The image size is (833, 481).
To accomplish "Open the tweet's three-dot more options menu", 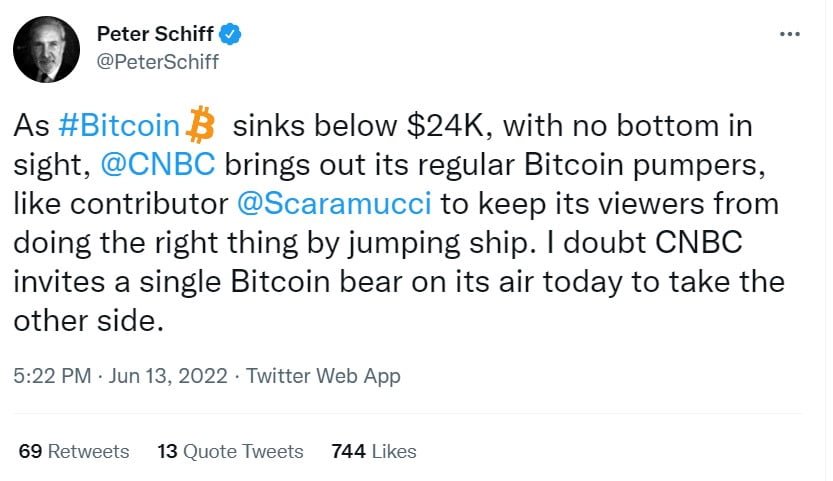I will (789, 35).
